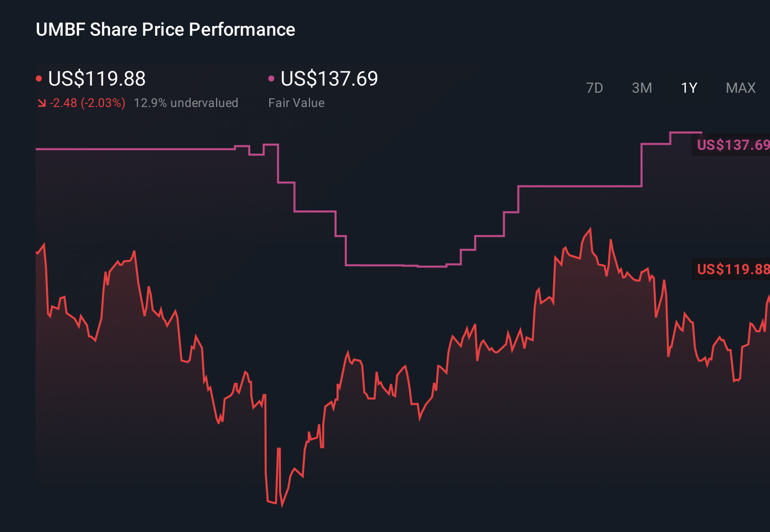Switch to the 3M time range
This screenshot has width=770, height=532.
[642, 88]
